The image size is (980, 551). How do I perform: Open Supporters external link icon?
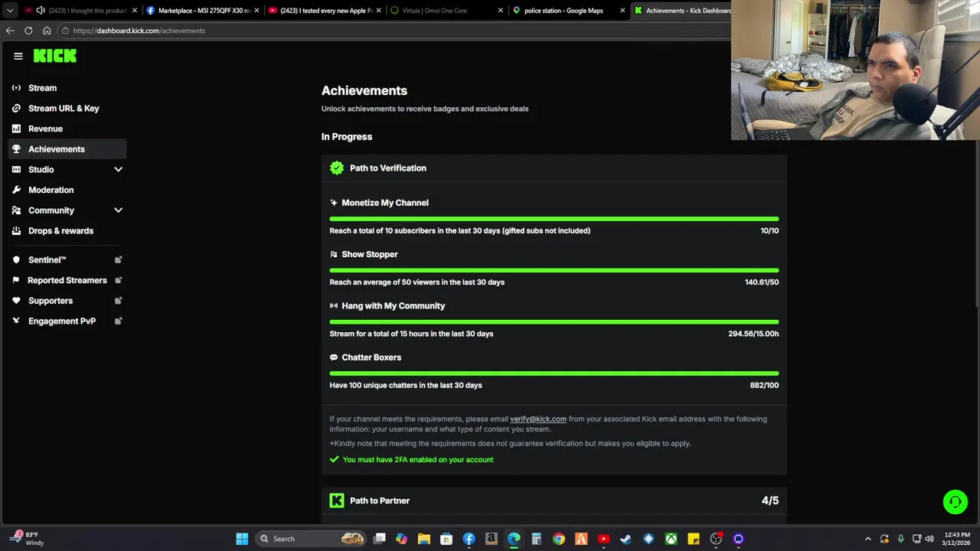pos(118,301)
